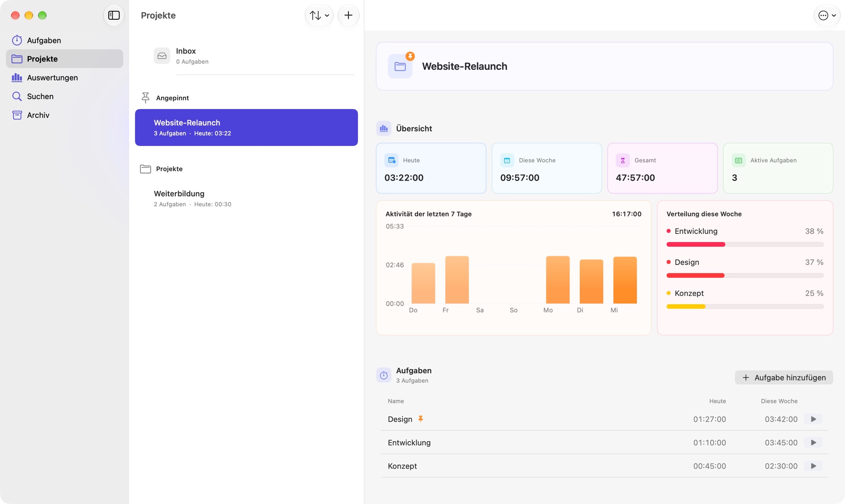Select the Inbox tray icon

tap(162, 56)
